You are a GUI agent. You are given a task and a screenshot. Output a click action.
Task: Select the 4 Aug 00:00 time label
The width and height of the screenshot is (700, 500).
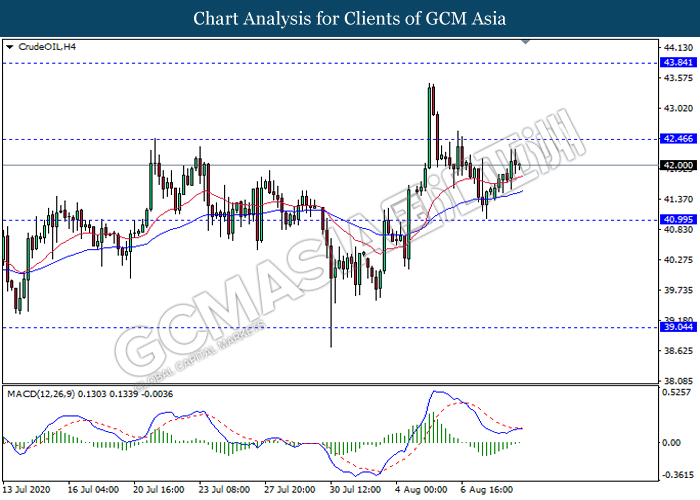(x=421, y=491)
